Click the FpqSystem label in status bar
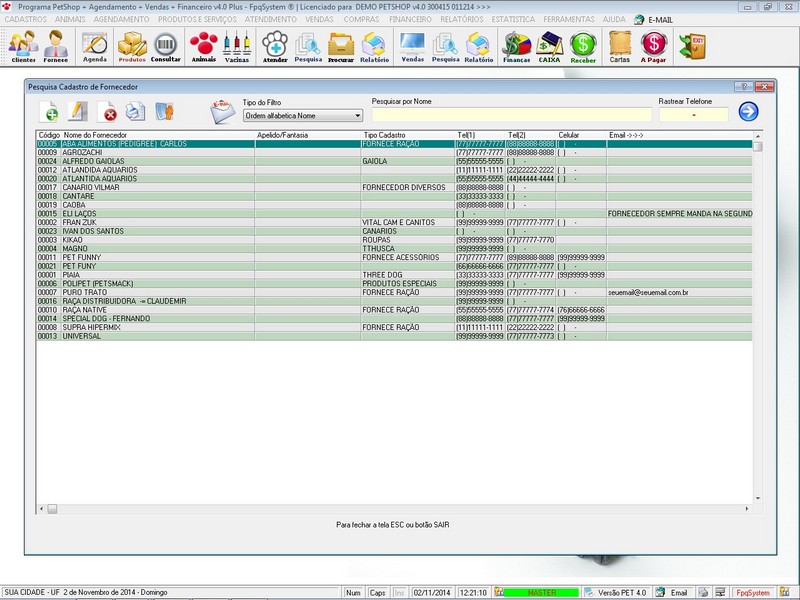Screen dimensions: 800x600 [753, 591]
